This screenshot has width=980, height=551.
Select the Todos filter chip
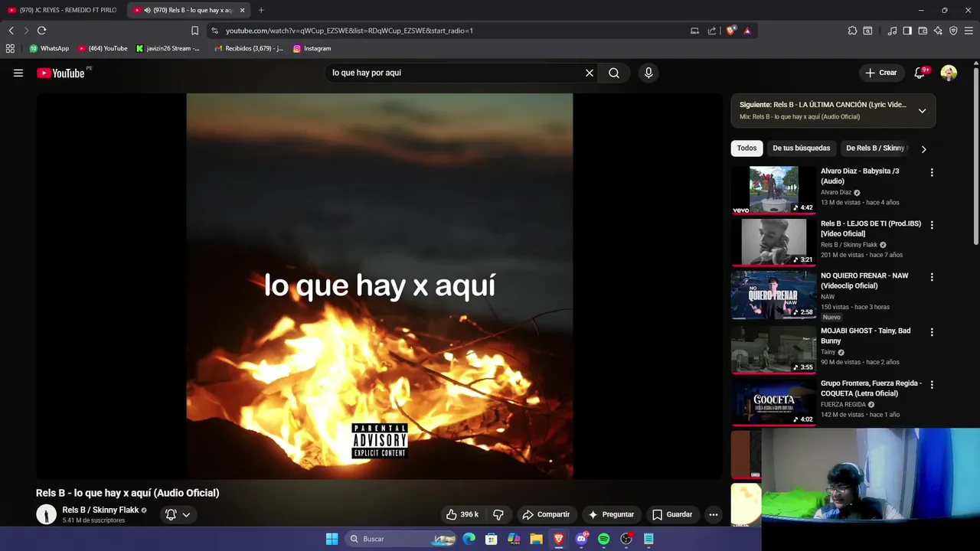[746, 148]
